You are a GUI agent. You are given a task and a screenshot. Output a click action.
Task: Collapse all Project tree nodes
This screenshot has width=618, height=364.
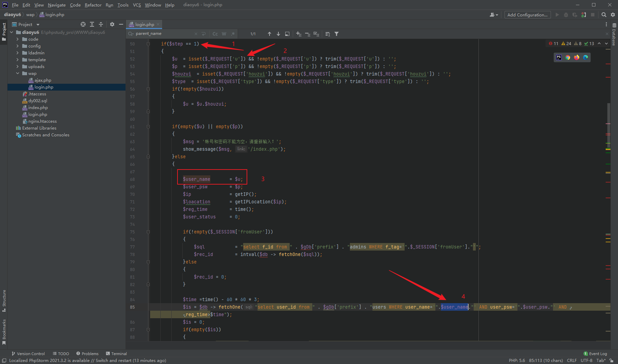(101, 24)
